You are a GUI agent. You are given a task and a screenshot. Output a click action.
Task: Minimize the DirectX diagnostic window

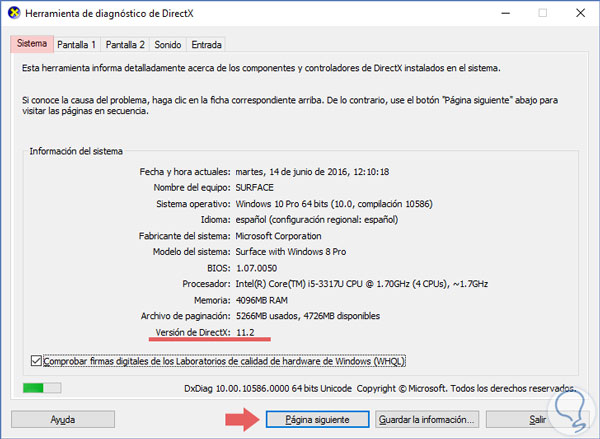pyautogui.click(x=506, y=13)
